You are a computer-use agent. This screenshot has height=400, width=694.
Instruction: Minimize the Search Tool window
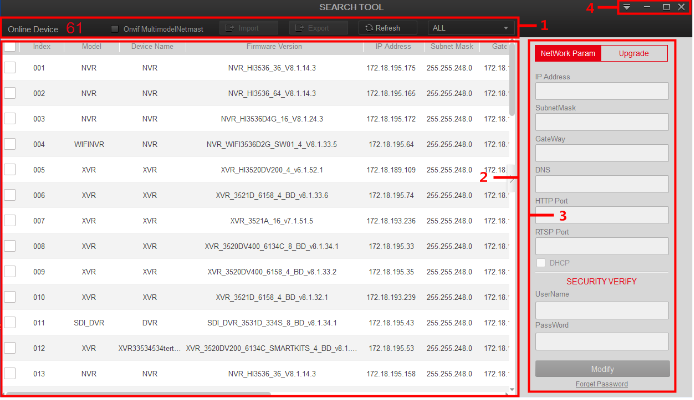click(646, 7)
